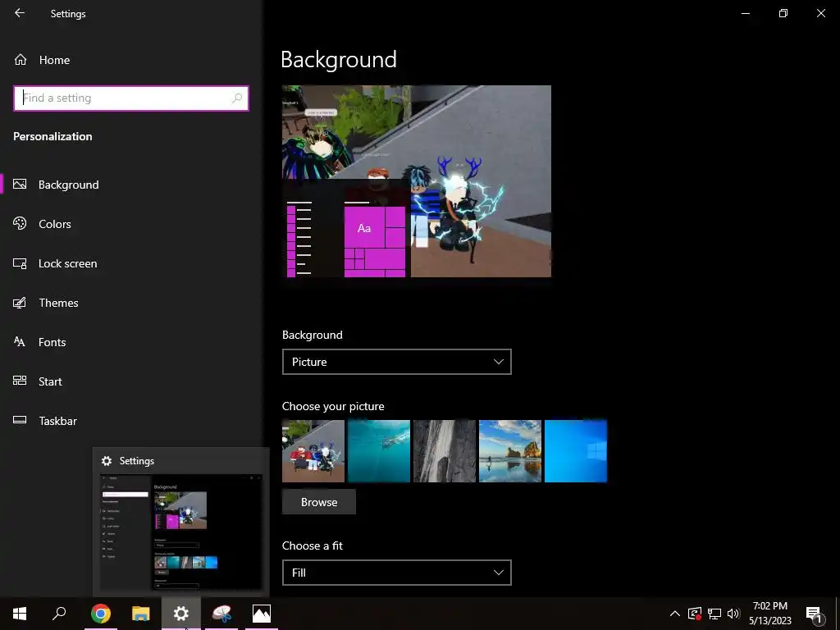
Task: Click the Themes brush icon
Action: tap(20, 303)
